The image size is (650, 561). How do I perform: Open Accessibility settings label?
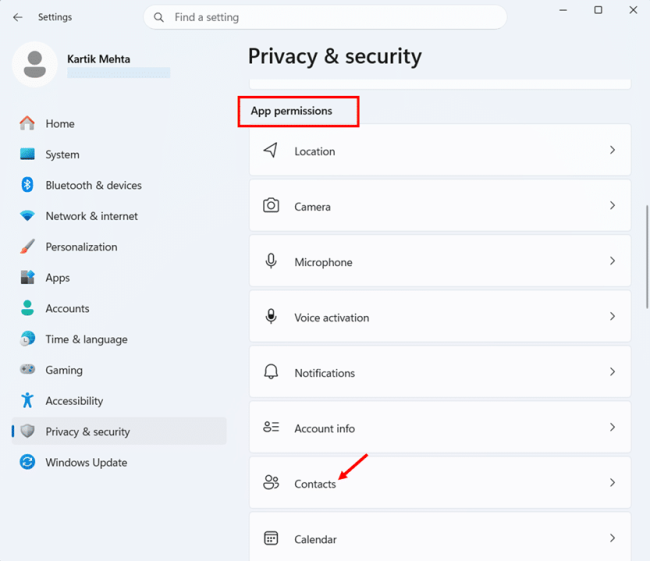(x=74, y=401)
